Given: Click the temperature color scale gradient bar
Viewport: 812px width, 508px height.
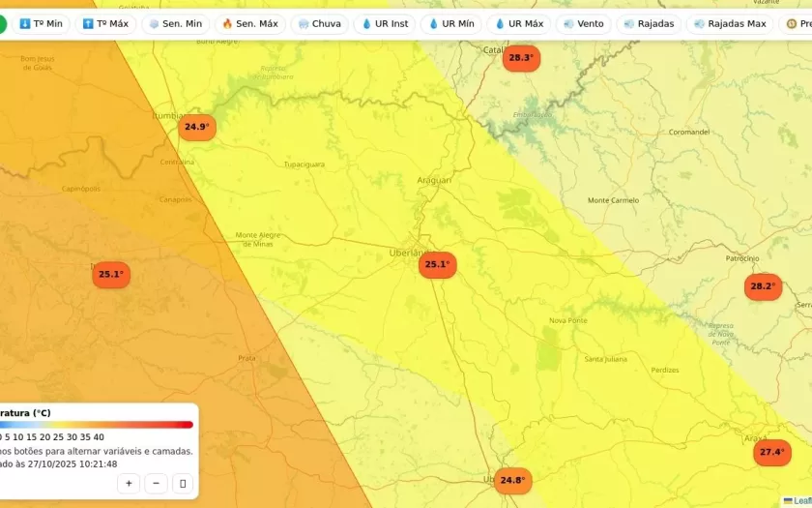Looking at the screenshot, I should [x=97, y=425].
